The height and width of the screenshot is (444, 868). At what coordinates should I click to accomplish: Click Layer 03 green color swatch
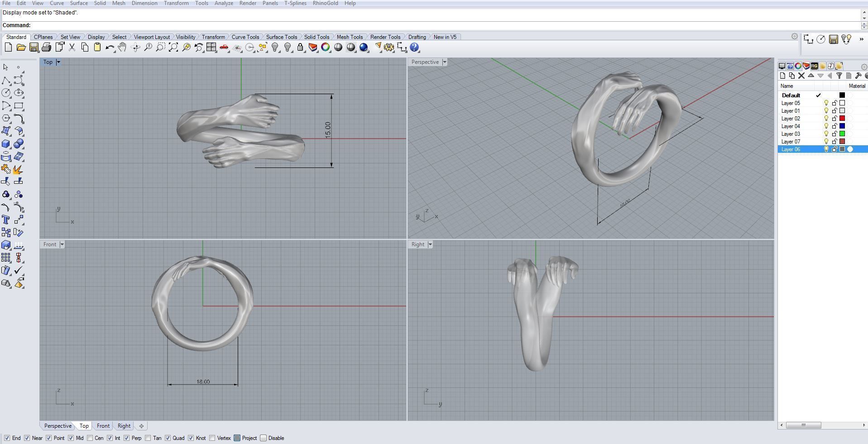[842, 134]
